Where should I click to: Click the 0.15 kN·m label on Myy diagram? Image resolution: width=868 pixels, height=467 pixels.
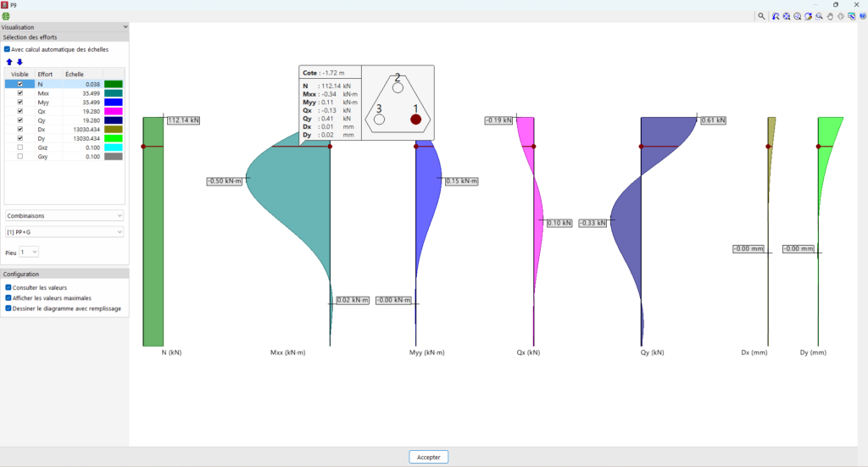tap(461, 181)
